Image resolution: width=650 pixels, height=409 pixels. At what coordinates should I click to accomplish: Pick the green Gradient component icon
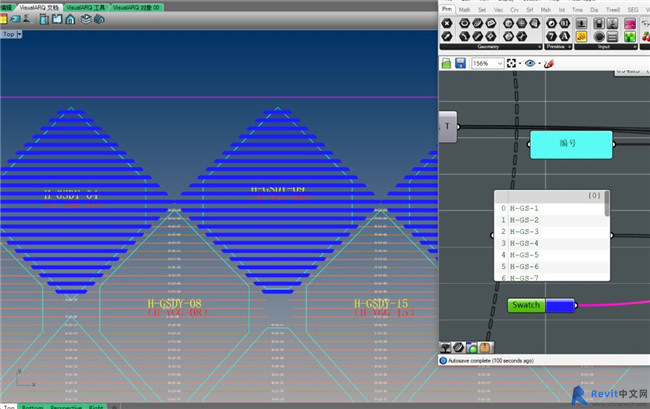(x=630, y=36)
